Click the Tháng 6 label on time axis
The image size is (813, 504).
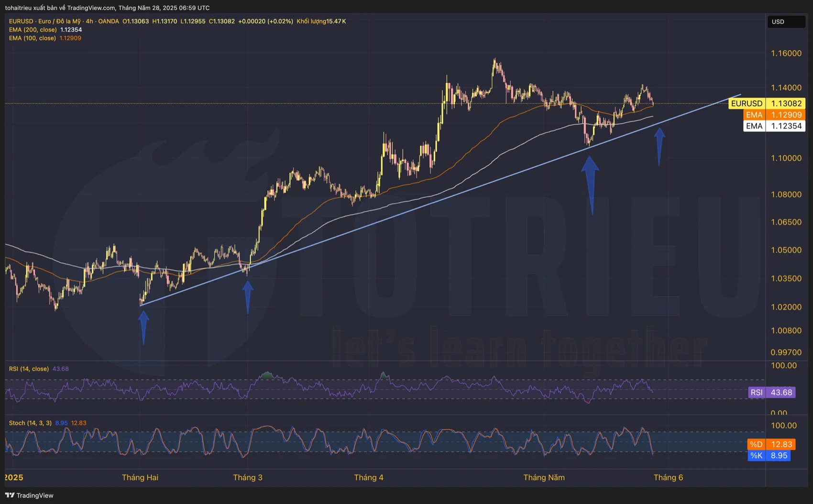point(669,477)
